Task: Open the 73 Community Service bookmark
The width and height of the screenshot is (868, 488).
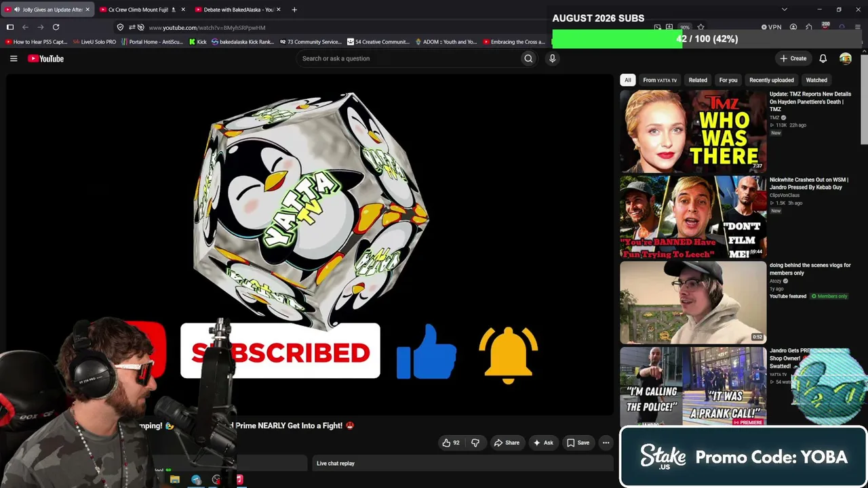Action: click(x=311, y=42)
